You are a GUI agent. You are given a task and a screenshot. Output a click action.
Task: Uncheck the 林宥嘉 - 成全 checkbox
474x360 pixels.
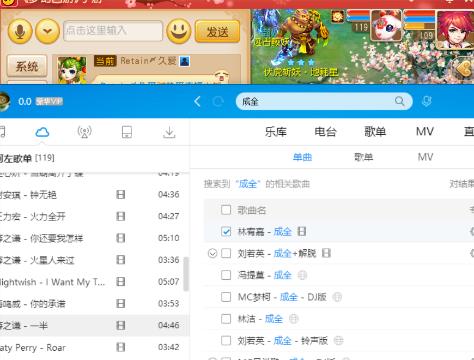coord(226,232)
